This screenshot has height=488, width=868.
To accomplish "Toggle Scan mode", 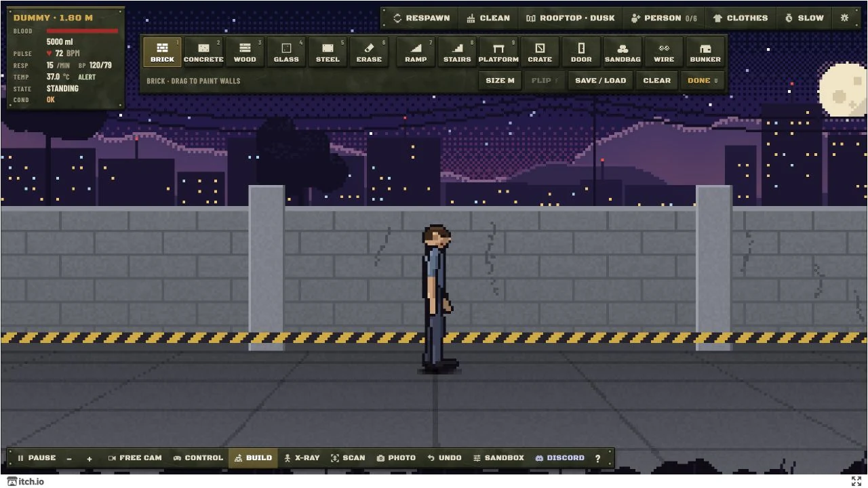I will pos(348,458).
